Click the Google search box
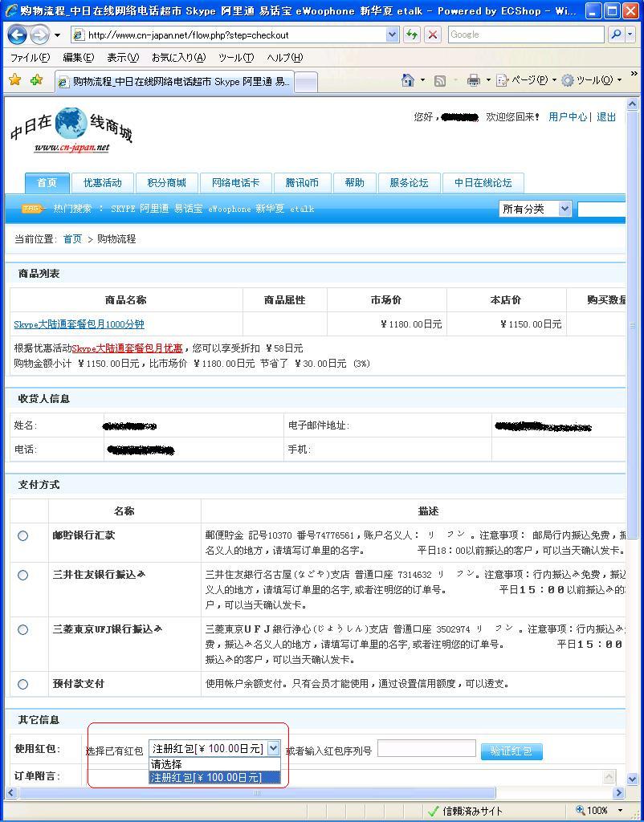The height and width of the screenshot is (822, 644). pyautogui.click(x=526, y=35)
